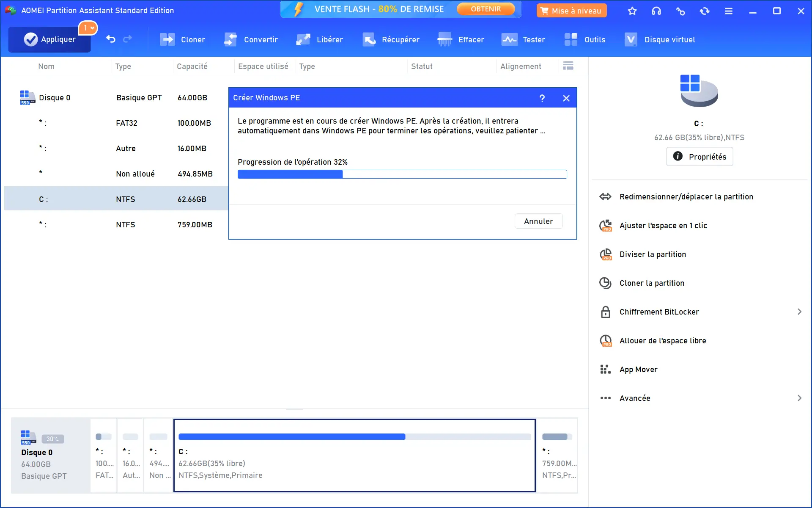Click the resize arrows icon
812x508 pixels.
coord(606,197)
